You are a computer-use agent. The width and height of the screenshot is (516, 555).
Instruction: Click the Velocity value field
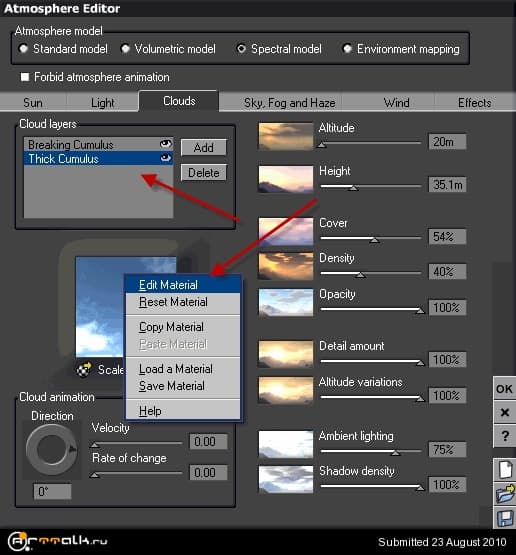(x=208, y=442)
